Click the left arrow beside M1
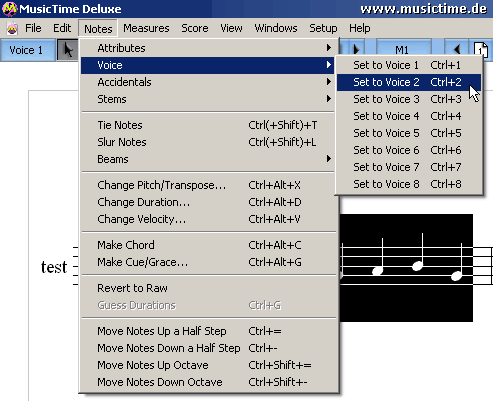Image resolution: width=493 pixels, height=402 pixels. pos(457,49)
